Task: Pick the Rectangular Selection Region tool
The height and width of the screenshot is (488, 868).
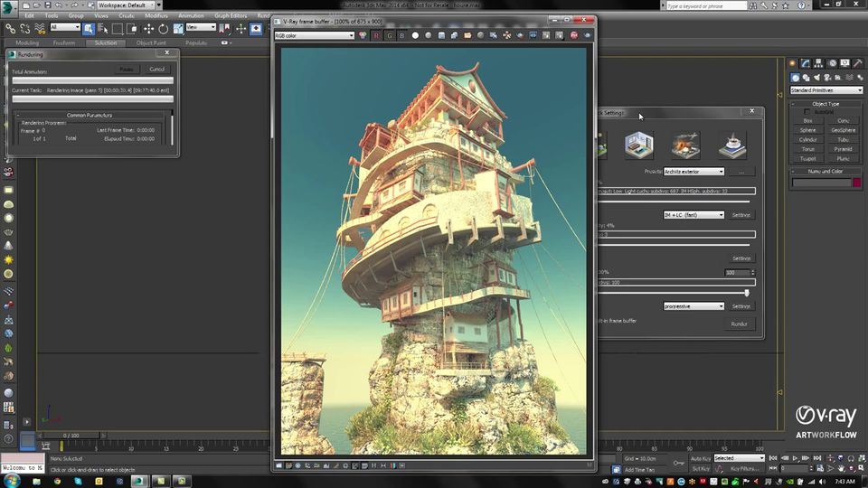Action: [x=118, y=28]
